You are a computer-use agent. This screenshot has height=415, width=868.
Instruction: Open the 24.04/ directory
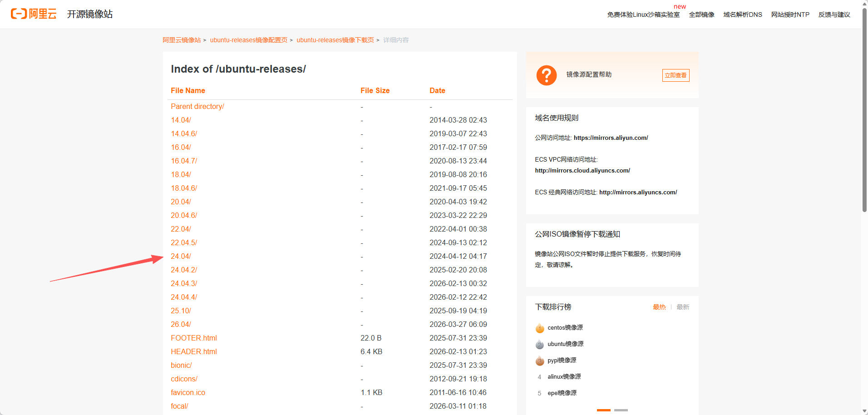pos(181,256)
